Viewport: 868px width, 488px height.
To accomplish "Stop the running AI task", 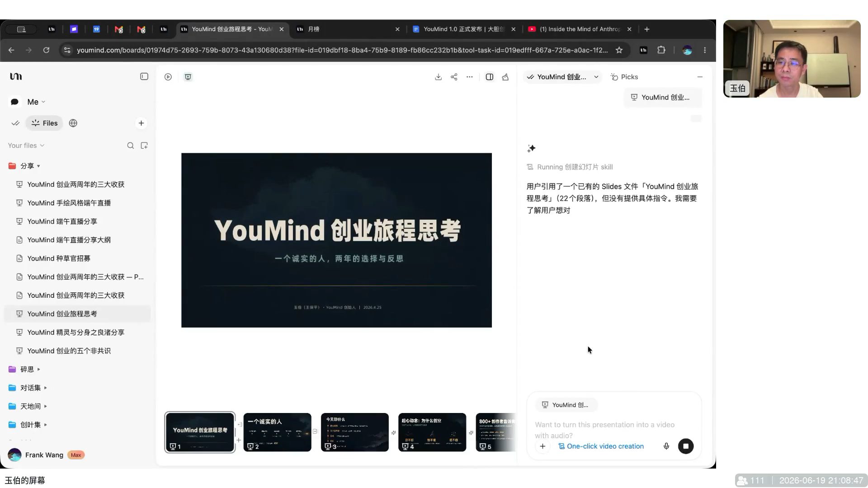I will (686, 446).
